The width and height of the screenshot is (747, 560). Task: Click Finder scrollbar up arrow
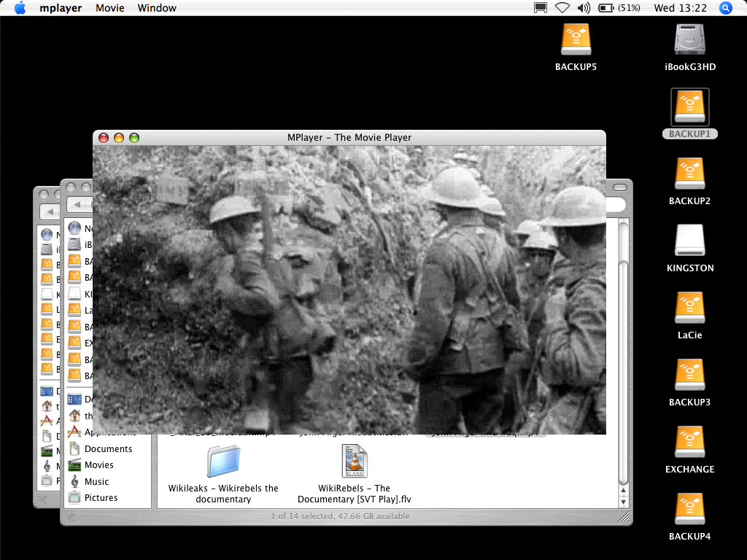pyautogui.click(x=623, y=491)
